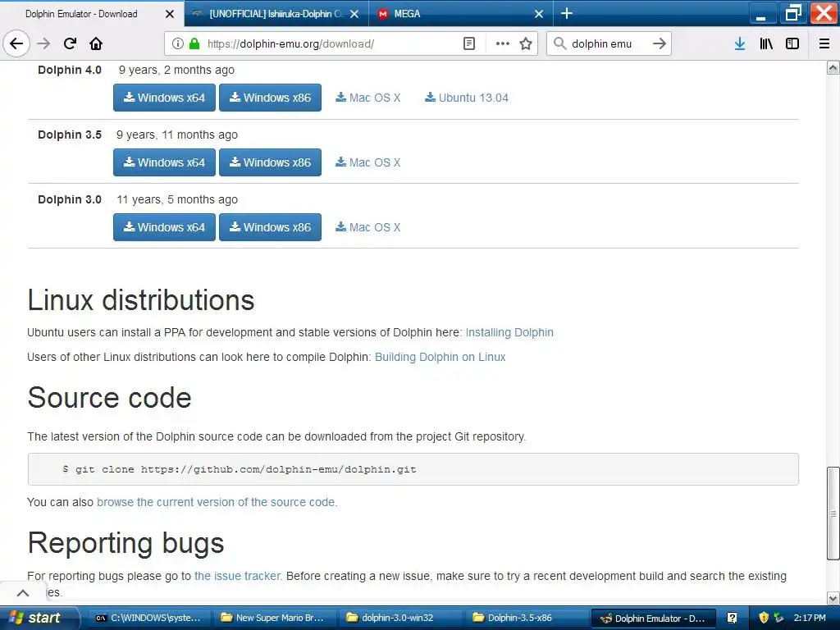Image resolution: width=840 pixels, height=630 pixels.
Task: Go back to the previous page
Action: pyautogui.click(x=16, y=43)
